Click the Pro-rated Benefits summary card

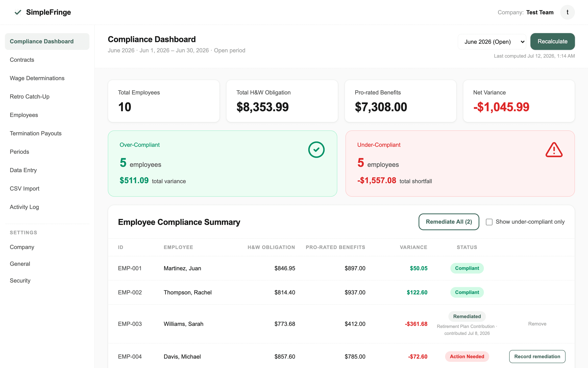coord(400,101)
